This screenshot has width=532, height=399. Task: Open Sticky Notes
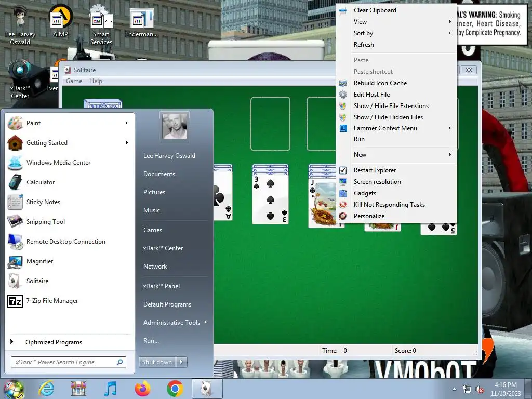coord(70,202)
